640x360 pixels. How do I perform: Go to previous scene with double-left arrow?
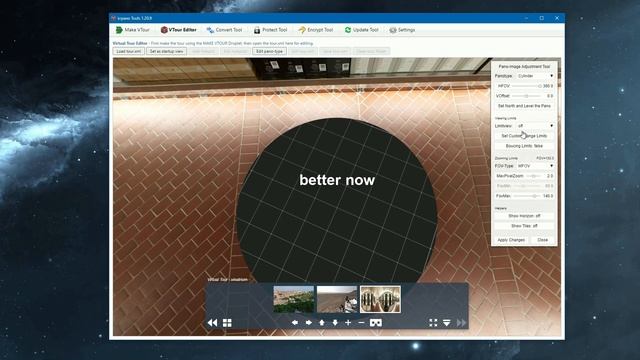(x=212, y=323)
